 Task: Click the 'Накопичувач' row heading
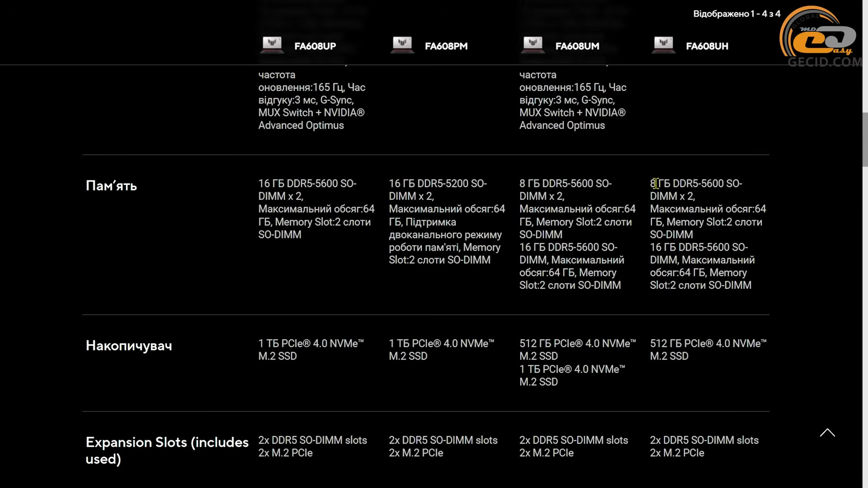(x=129, y=346)
